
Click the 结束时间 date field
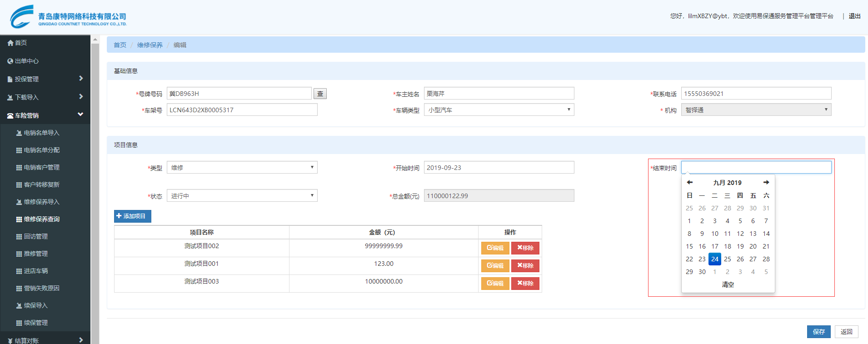(756, 167)
